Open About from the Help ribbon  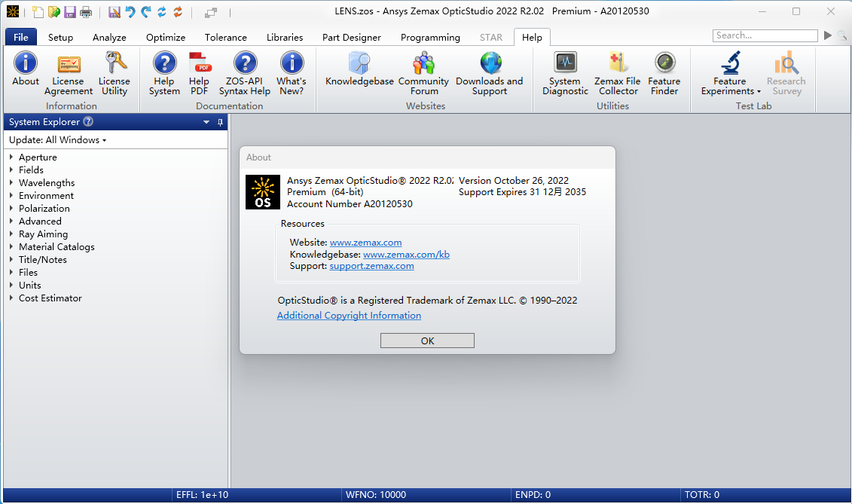(26, 69)
